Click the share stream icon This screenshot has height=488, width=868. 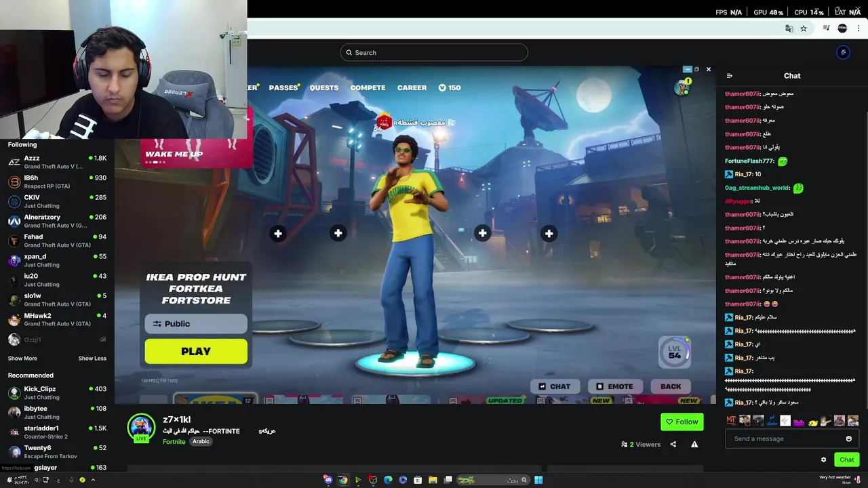[x=673, y=445]
